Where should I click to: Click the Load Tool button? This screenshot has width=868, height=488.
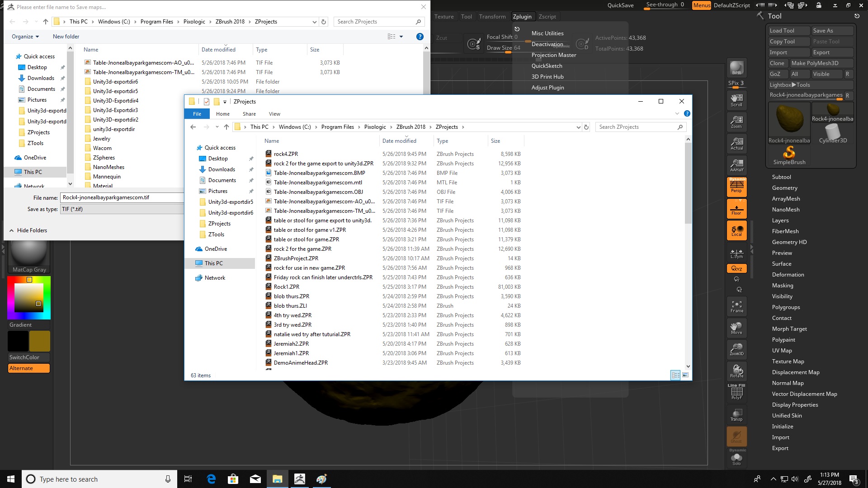(789, 31)
